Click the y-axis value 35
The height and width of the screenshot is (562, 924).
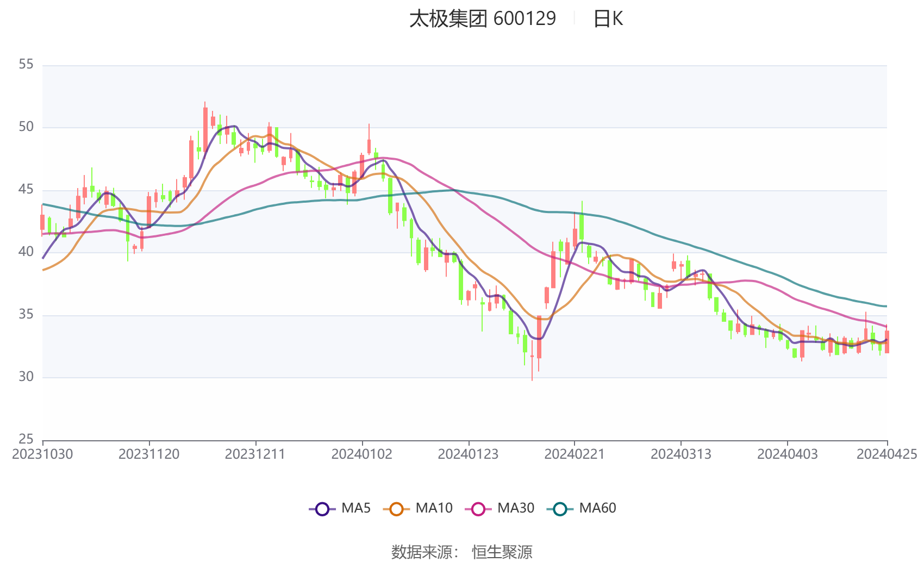click(26, 315)
